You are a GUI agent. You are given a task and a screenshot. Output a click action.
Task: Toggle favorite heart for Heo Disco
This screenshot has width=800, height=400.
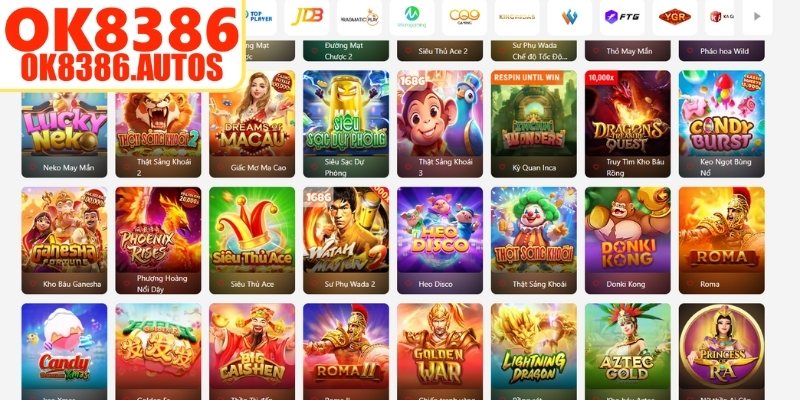click(x=409, y=284)
